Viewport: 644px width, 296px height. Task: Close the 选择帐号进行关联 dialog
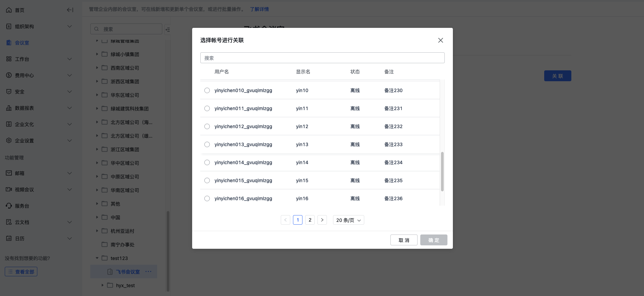[441, 40]
